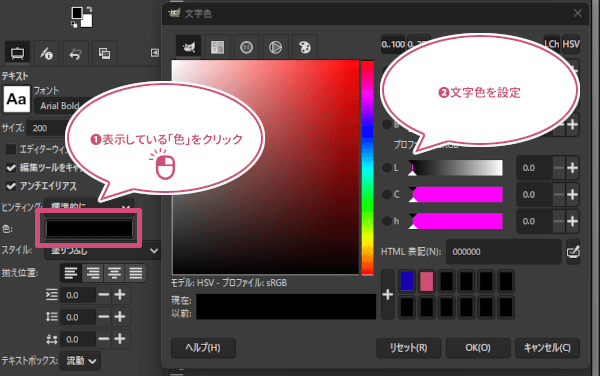Increase C chroma value with plus
Screen dimensions: 600x376
(572, 195)
